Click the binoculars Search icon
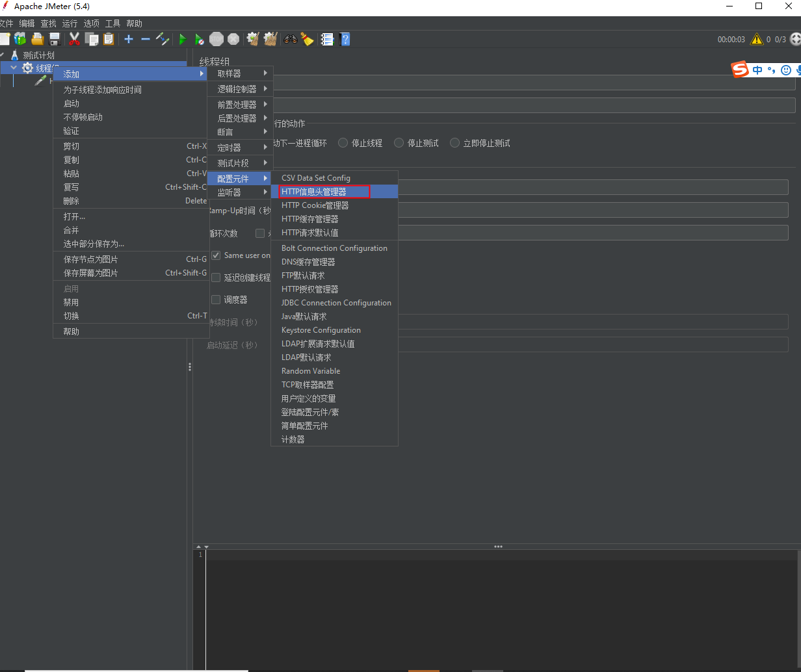This screenshot has height=672, width=801. 290,40
